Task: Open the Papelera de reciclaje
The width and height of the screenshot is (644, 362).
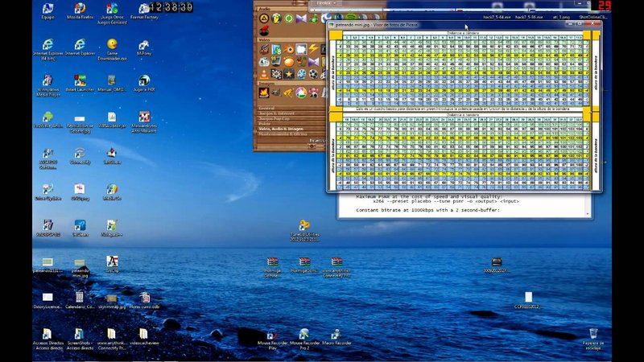Action: click(593, 339)
